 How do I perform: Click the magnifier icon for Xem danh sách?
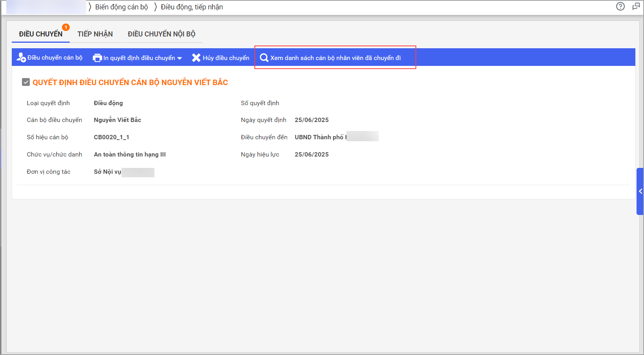264,58
